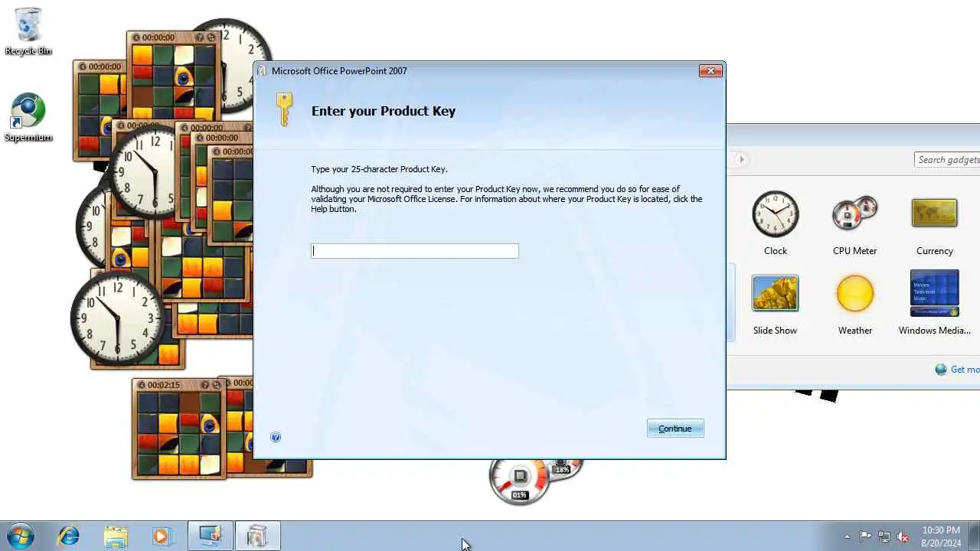Select the Clock gadget in the gallery
This screenshot has height=551, width=980.
click(x=775, y=223)
